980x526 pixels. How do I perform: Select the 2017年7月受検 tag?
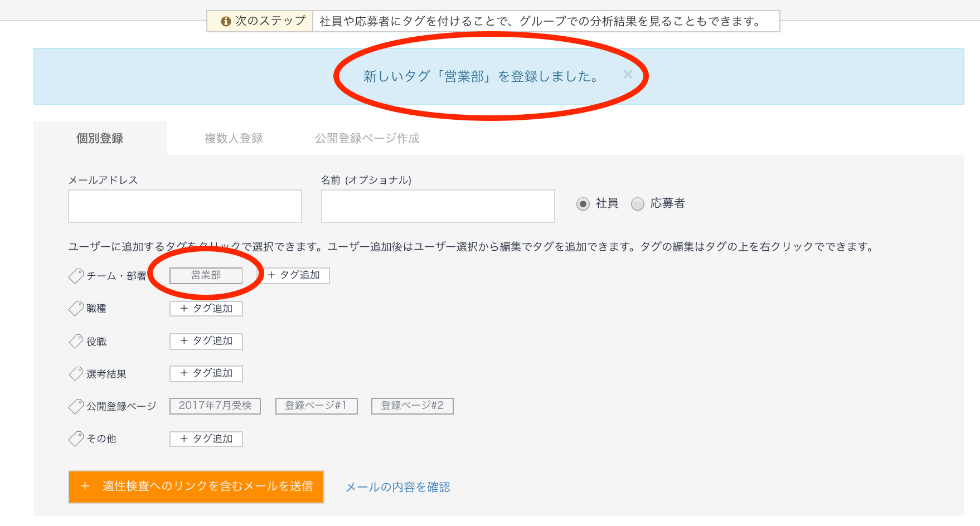coord(215,406)
